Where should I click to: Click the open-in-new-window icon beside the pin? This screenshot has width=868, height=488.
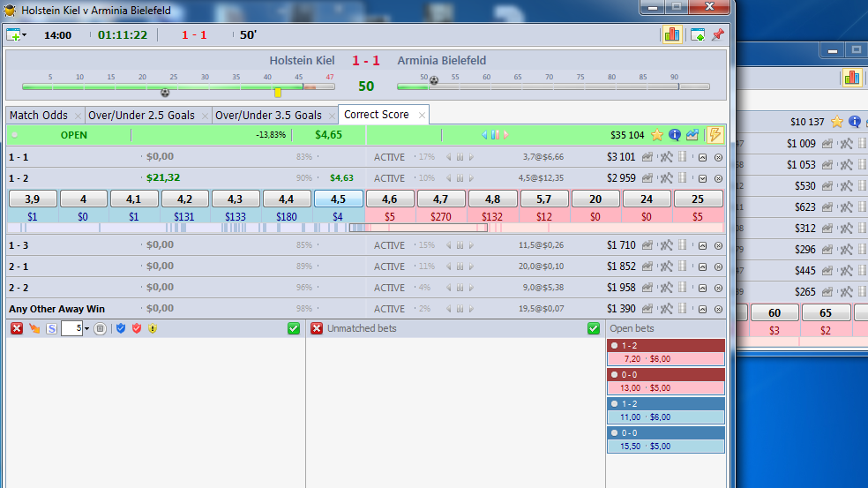(698, 35)
